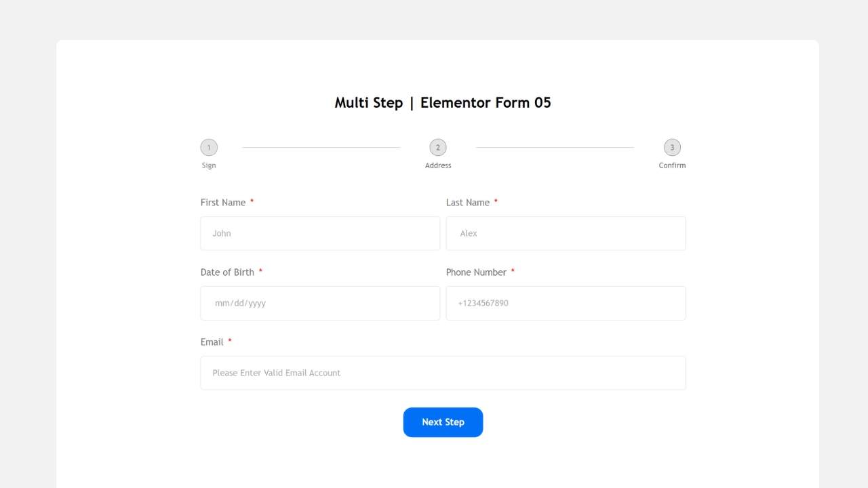
Task: Switch to the "Address" step label
Action: coord(438,165)
